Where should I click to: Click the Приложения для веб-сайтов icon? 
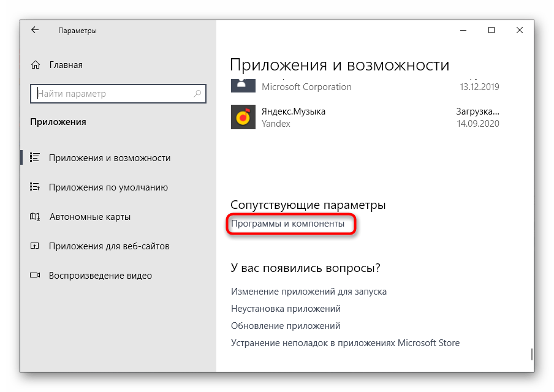35,246
